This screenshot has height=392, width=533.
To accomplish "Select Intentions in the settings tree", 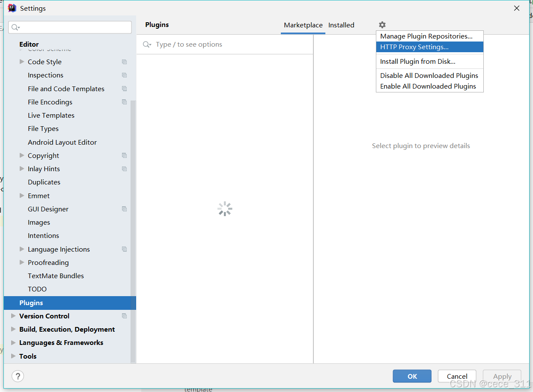I will point(43,235).
